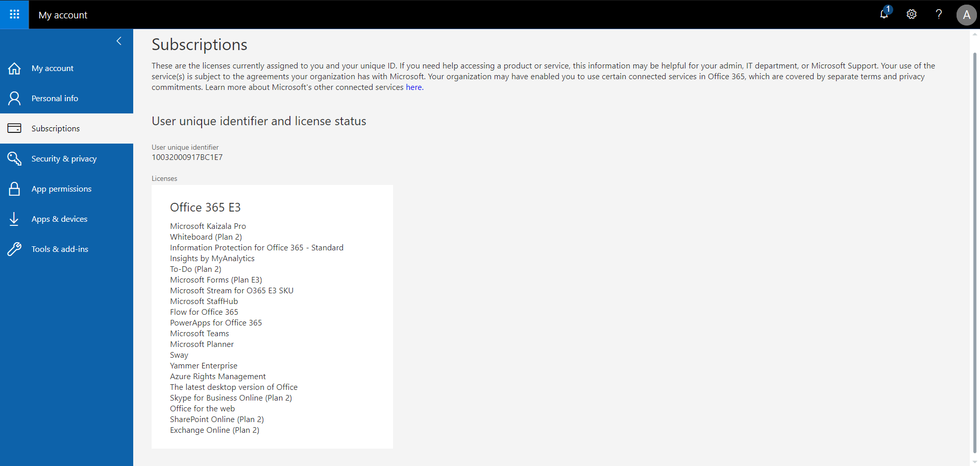Go to My account in sidebar
The height and width of the screenshot is (466, 980).
66,68
